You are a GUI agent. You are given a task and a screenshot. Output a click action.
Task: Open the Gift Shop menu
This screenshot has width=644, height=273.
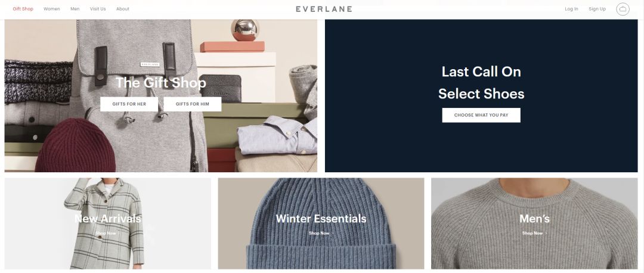click(23, 9)
